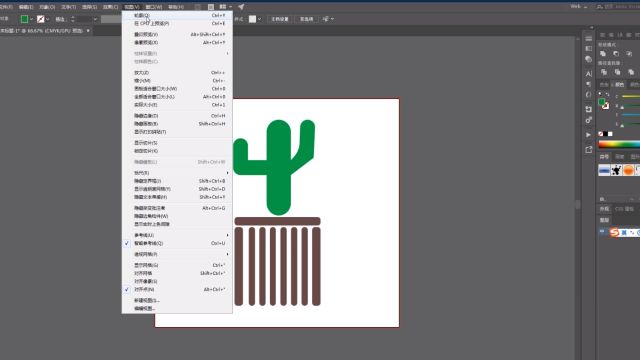Toggle Show Transparency Grid (Shift+Ctrl+D)
The height and width of the screenshot is (360, 640).
tap(177, 189)
